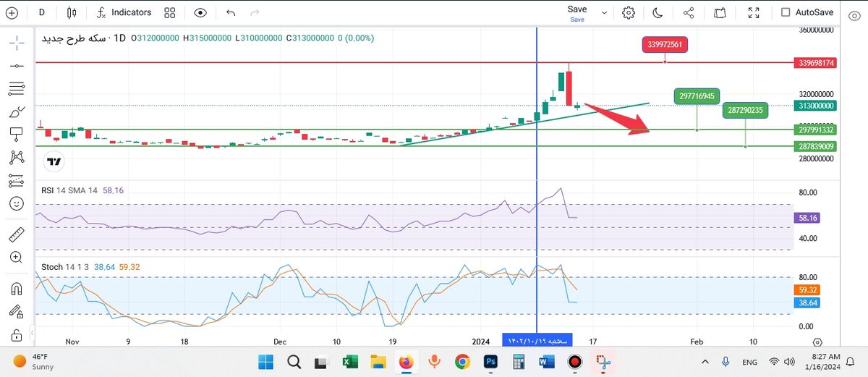The width and height of the screenshot is (868, 377).
Task: Undo the last chart action
Action: tap(231, 12)
